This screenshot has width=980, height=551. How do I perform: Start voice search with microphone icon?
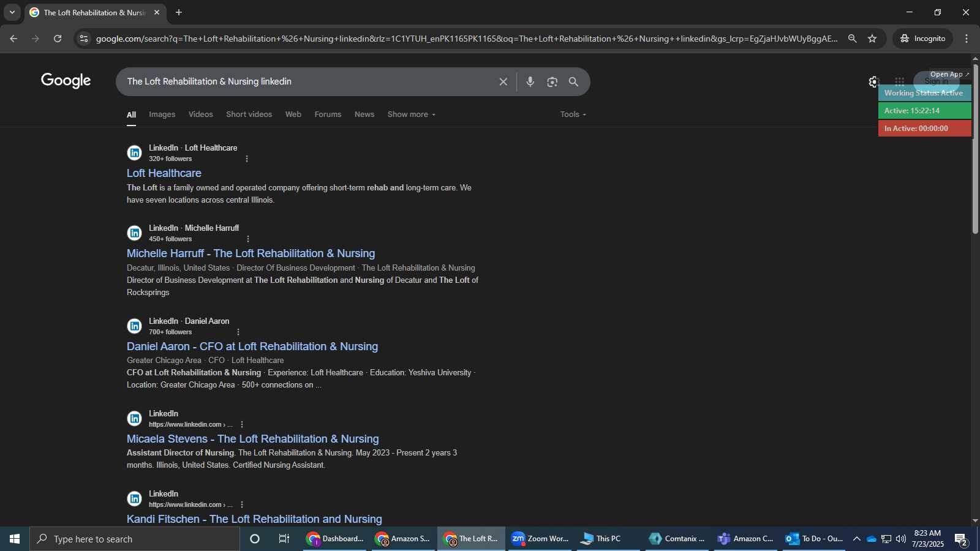[530, 81]
